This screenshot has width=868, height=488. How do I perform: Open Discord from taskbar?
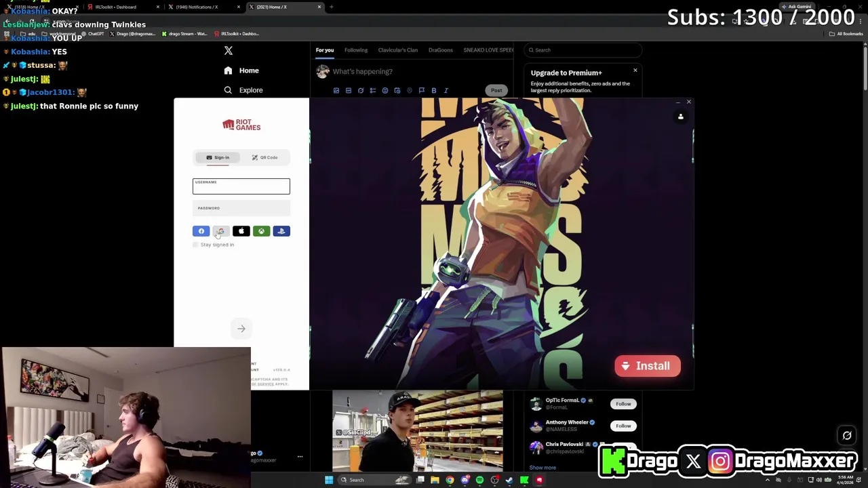click(465, 480)
